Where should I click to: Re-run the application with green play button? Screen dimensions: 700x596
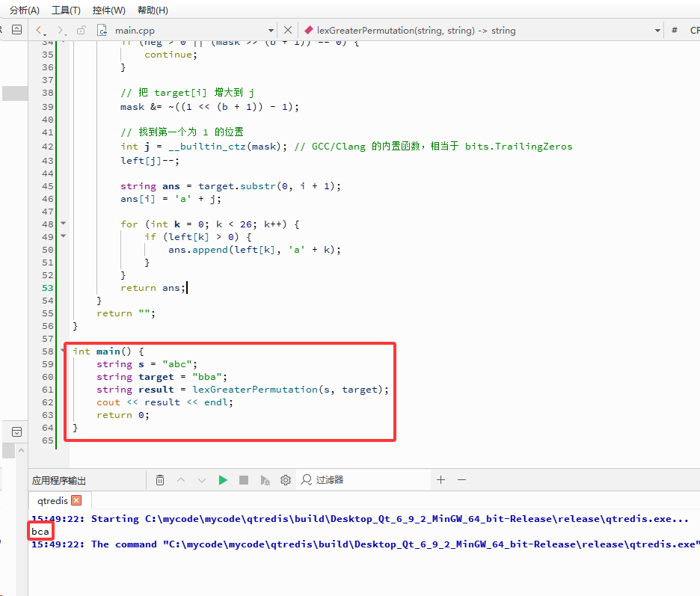223,480
